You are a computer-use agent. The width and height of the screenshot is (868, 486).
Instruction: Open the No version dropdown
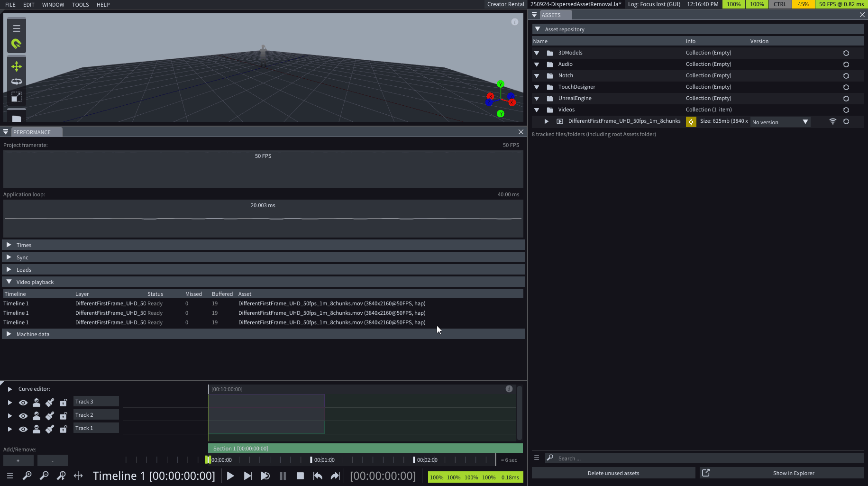pos(780,122)
